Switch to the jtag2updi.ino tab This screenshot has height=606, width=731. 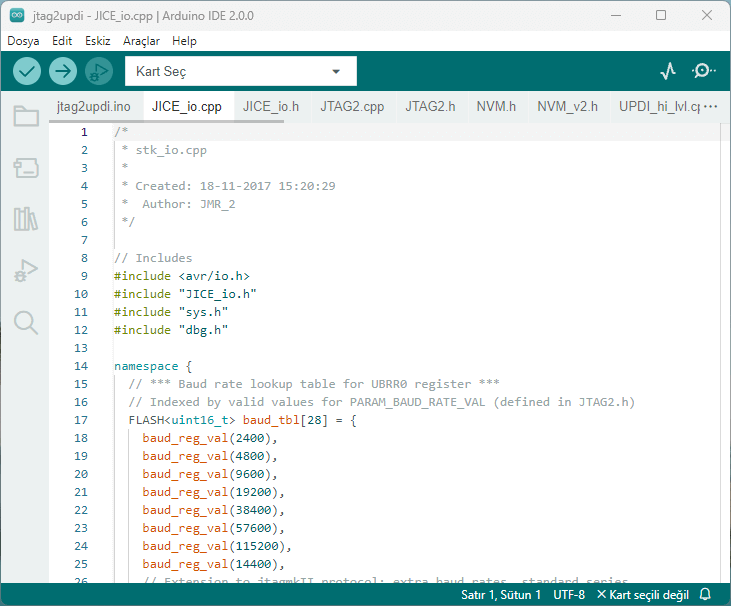tap(94, 107)
